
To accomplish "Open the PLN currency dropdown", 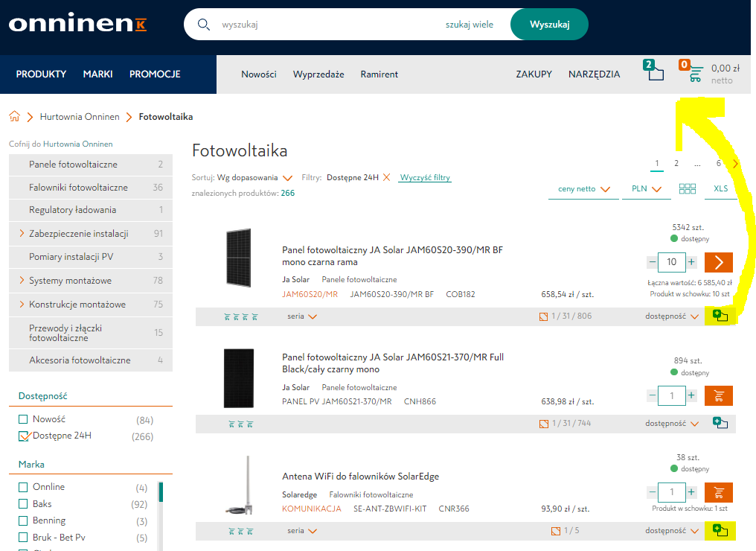I will [x=646, y=188].
